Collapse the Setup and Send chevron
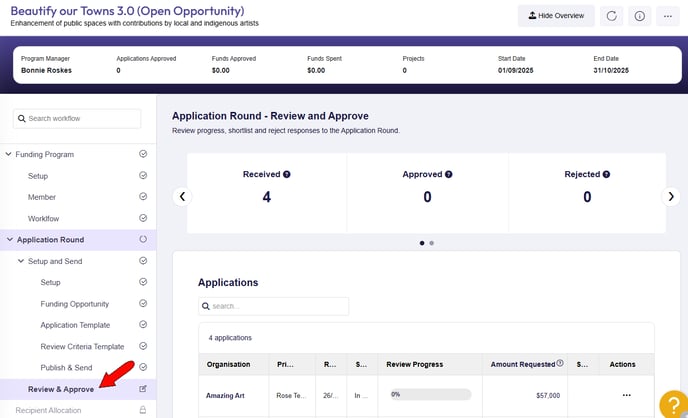Screen dimensions: 688x418 pos(21,261)
